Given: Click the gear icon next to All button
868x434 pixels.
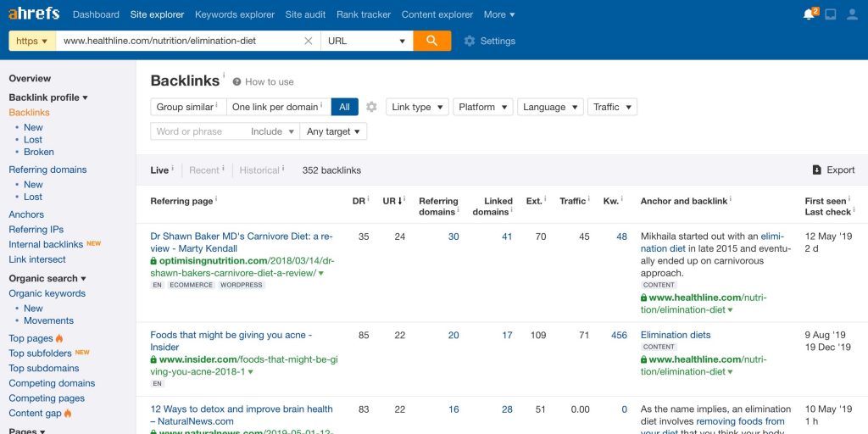Looking at the screenshot, I should pos(371,107).
